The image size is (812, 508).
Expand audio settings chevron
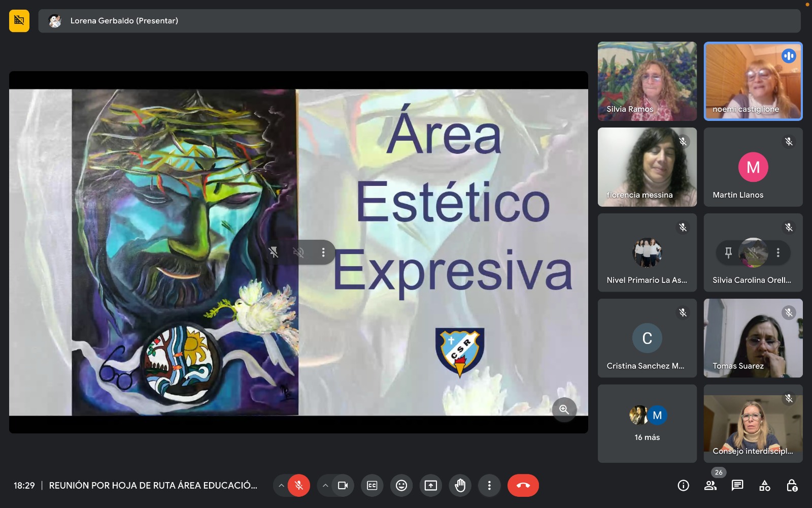point(281,486)
